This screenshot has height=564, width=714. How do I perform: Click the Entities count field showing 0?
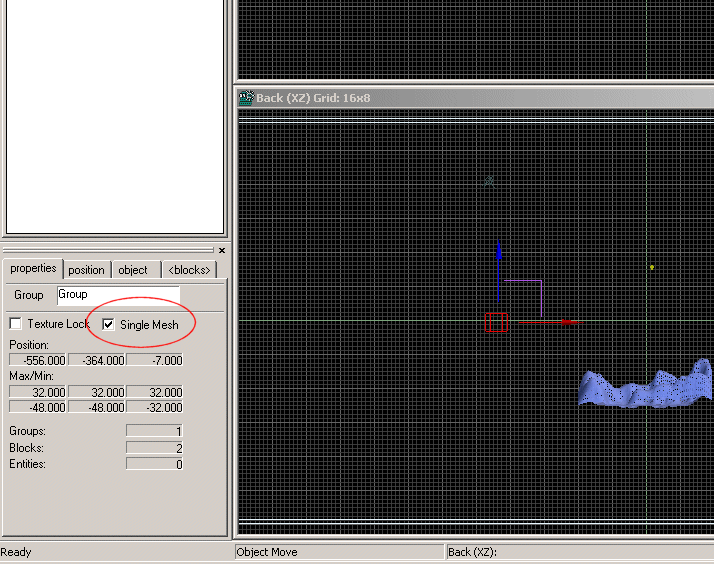[155, 464]
